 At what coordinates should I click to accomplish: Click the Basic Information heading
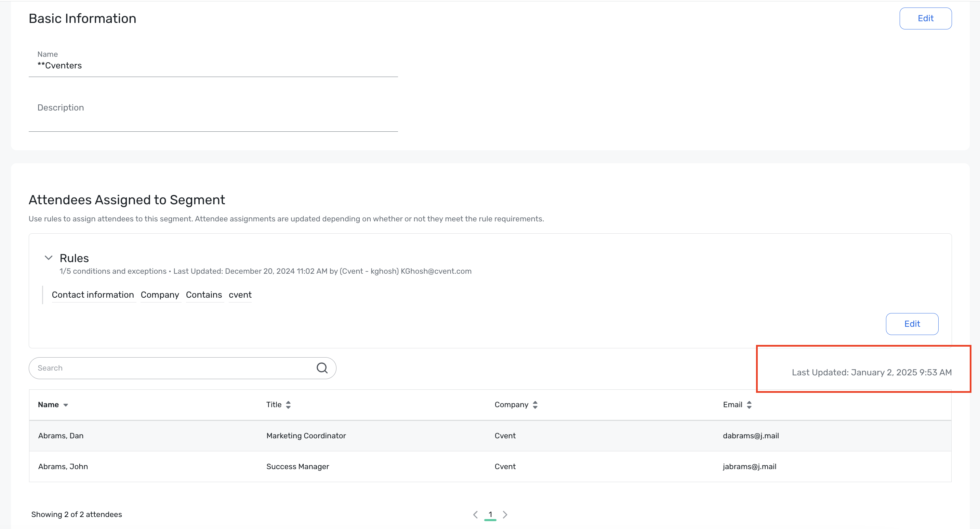(82, 18)
